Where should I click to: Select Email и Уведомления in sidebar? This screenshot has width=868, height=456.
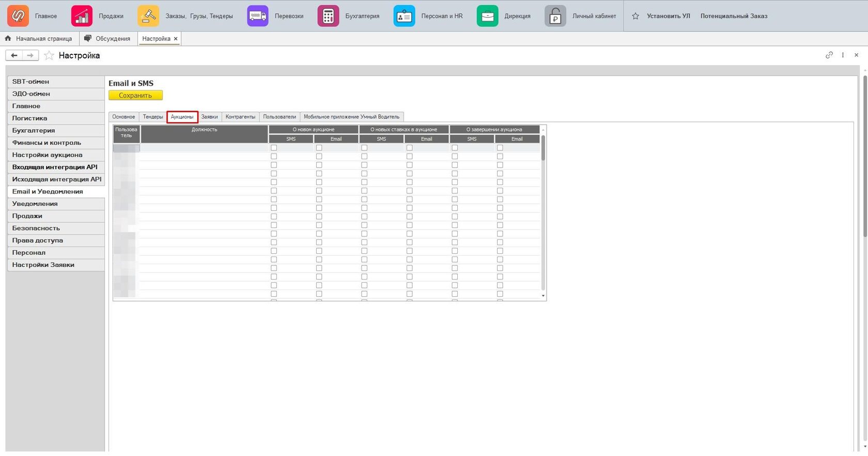tap(56, 191)
